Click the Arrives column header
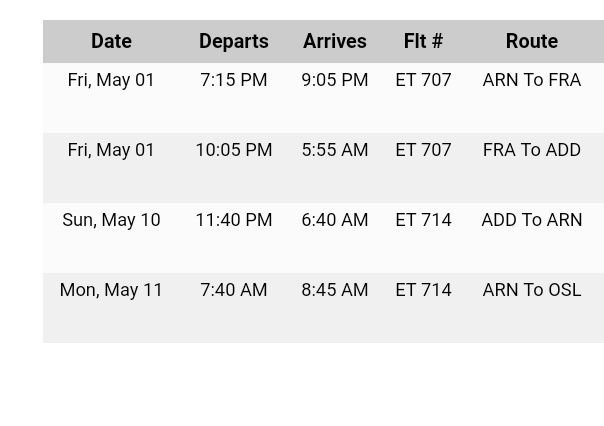 pos(335,41)
